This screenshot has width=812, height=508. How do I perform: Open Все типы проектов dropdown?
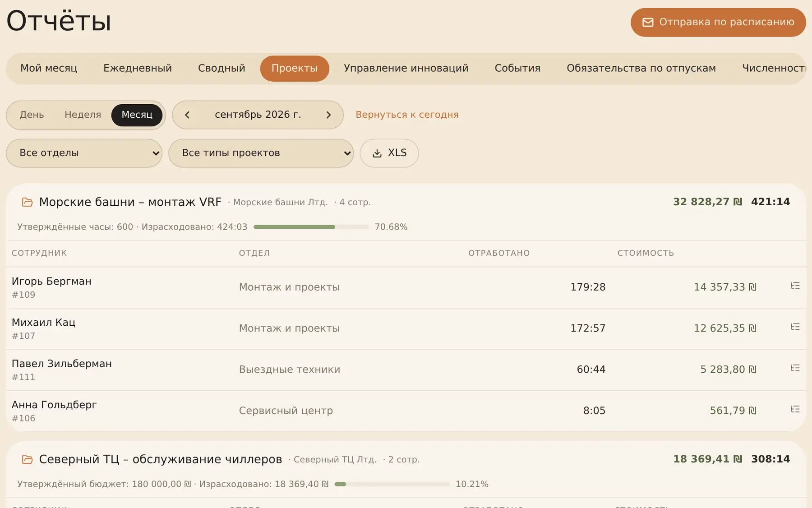pyautogui.click(x=261, y=153)
